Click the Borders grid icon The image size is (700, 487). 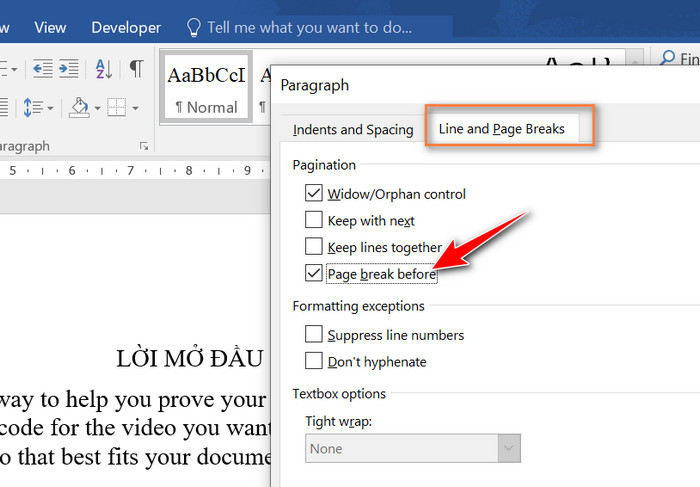click(x=115, y=106)
